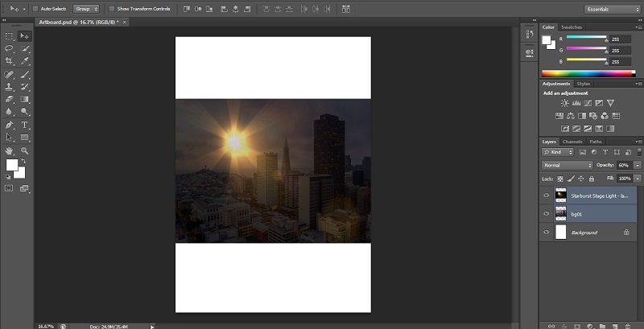Switch to the Styles tab
644x329 pixels.
[583, 84]
